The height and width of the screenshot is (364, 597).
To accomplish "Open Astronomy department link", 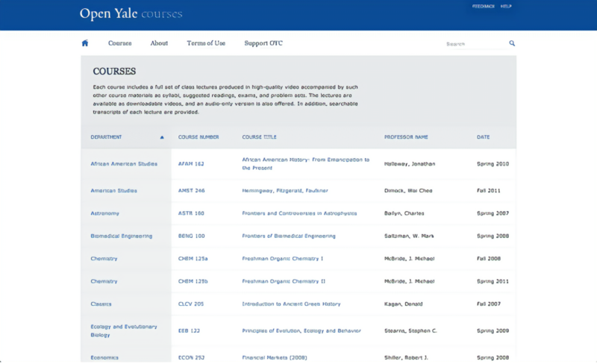I will pos(104,213).
